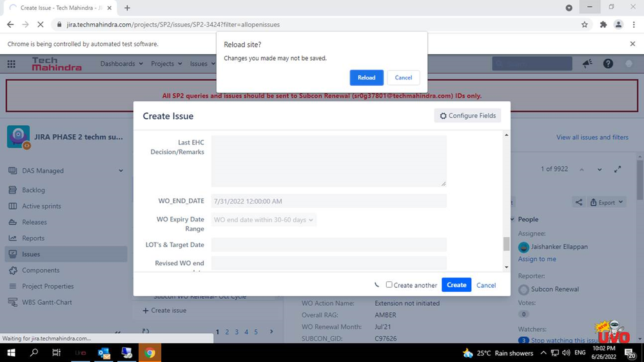Screen dimensions: 644x362
Task: Cancel the Create Issue dialog
Action: point(486,285)
